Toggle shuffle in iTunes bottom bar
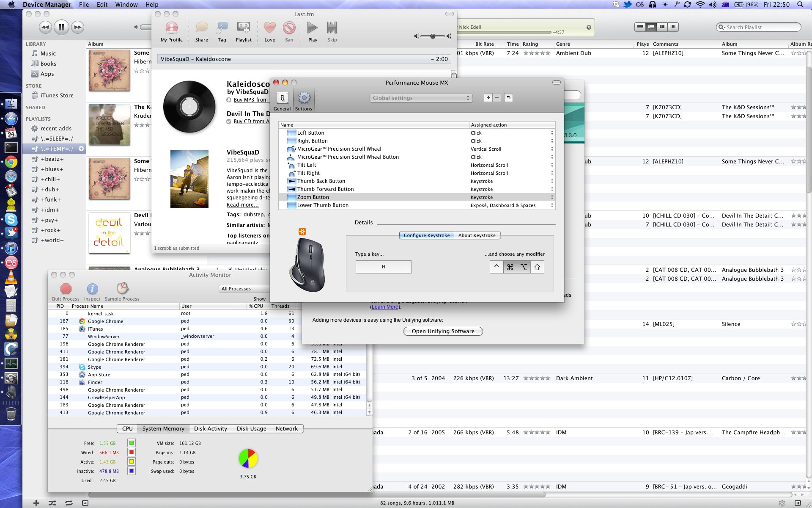Image resolution: width=812 pixels, height=508 pixels. [52, 503]
